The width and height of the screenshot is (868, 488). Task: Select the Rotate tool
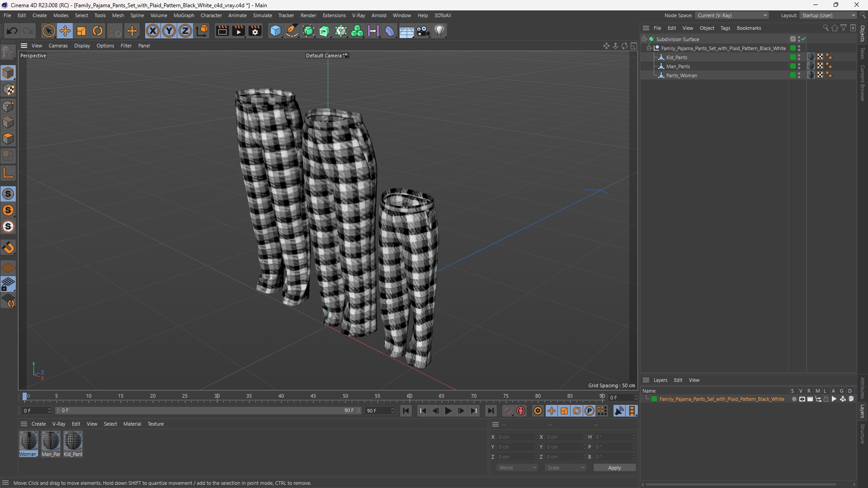pyautogui.click(x=98, y=31)
